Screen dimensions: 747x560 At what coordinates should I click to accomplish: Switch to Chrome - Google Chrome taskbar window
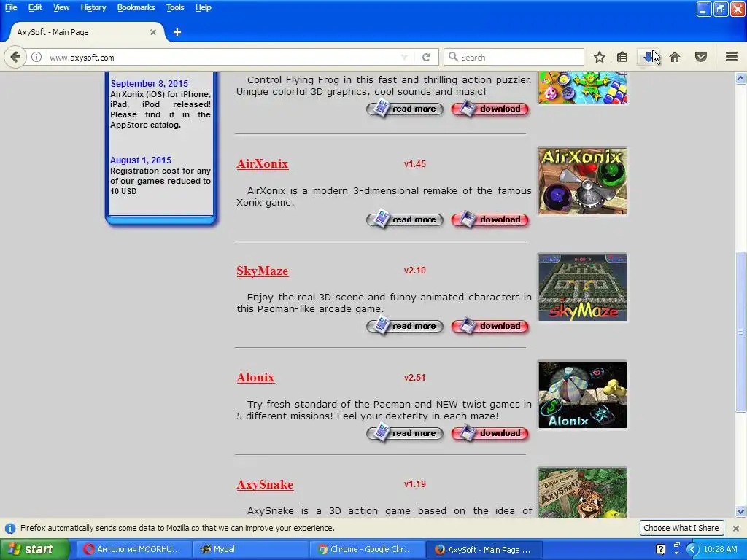[x=367, y=550]
